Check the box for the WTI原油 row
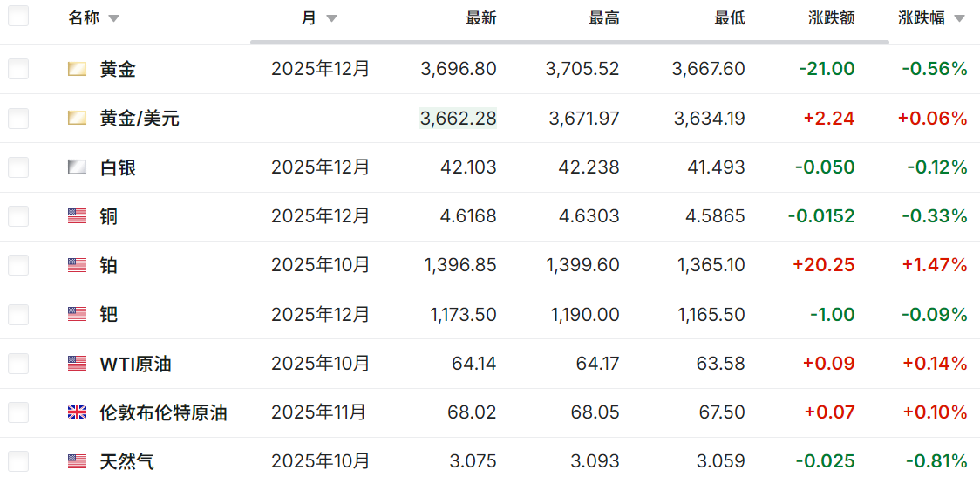Screen dimensions: 980x477 (x=18, y=364)
